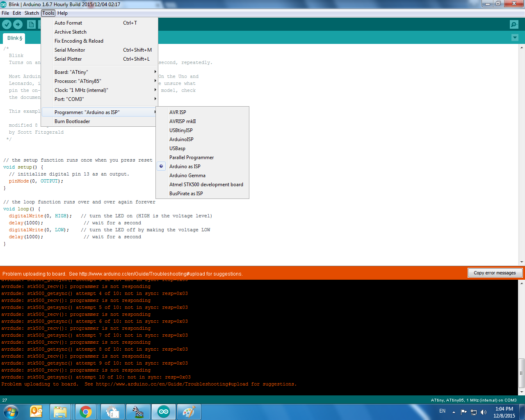Click the "by Scott Fitzgerald" comment line
This screenshot has height=420, width=525.
tap(36, 132)
